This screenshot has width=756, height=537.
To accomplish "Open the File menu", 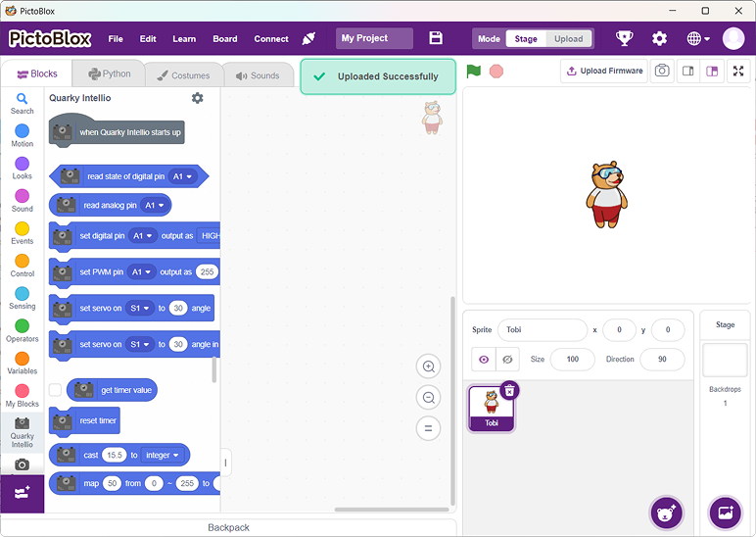I will 116,39.
